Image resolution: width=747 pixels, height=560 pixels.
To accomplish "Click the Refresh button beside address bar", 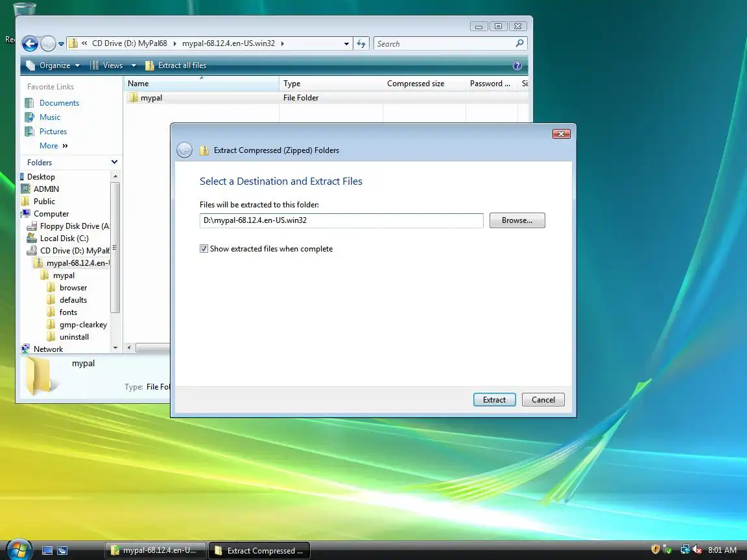I will pos(362,44).
